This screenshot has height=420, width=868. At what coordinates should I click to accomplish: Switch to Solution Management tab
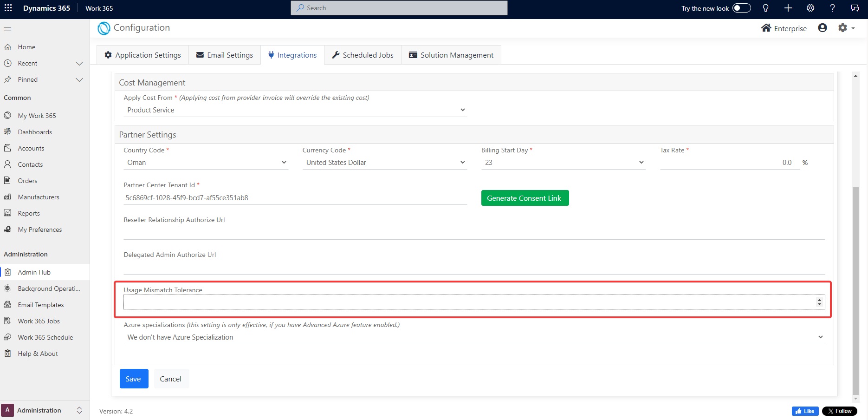[x=451, y=55]
